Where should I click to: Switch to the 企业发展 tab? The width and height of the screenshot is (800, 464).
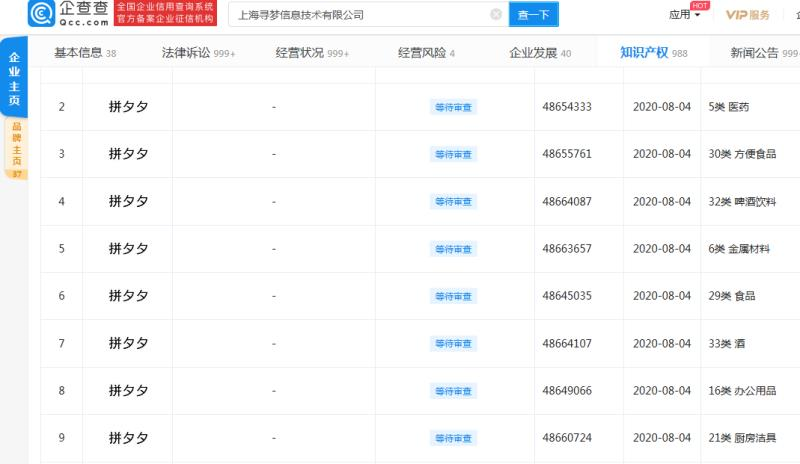pos(540,53)
